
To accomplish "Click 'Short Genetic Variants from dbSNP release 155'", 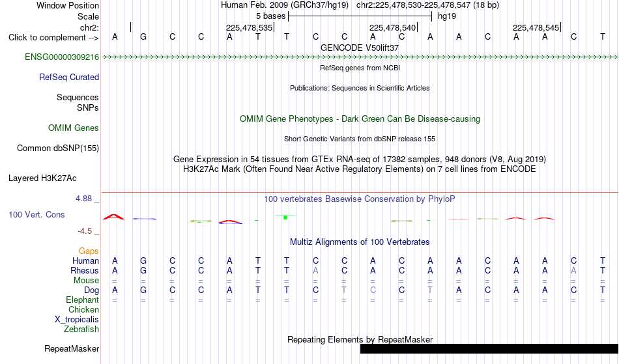I will (x=360, y=139).
